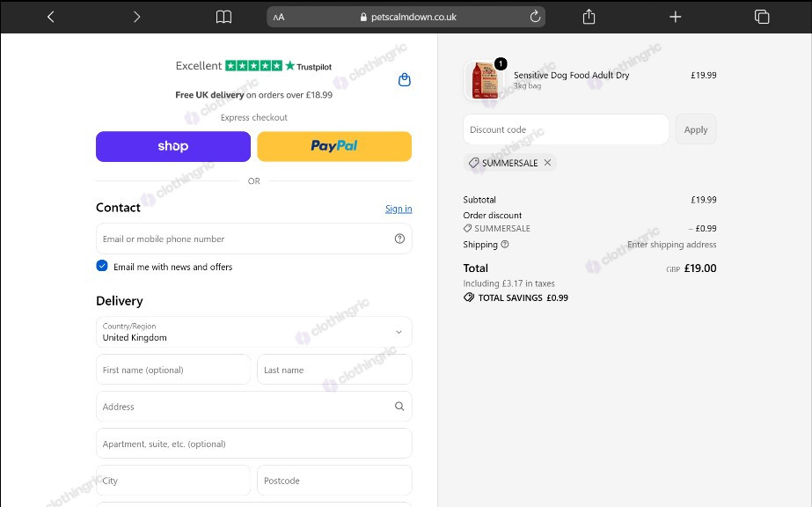Go back using the browser back arrow
812x507 pixels.
[51, 17]
